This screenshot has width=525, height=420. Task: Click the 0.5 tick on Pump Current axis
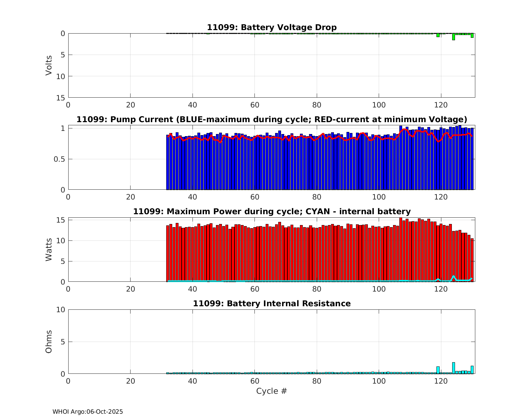click(60, 159)
